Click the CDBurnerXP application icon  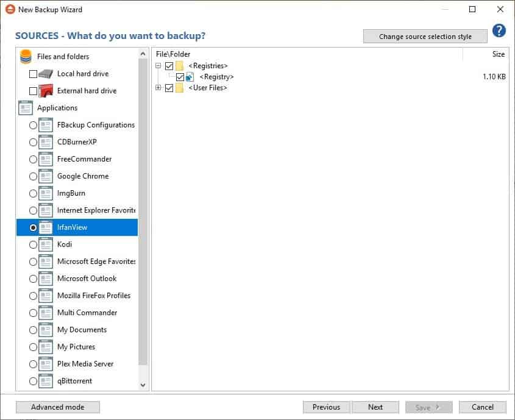click(x=46, y=142)
